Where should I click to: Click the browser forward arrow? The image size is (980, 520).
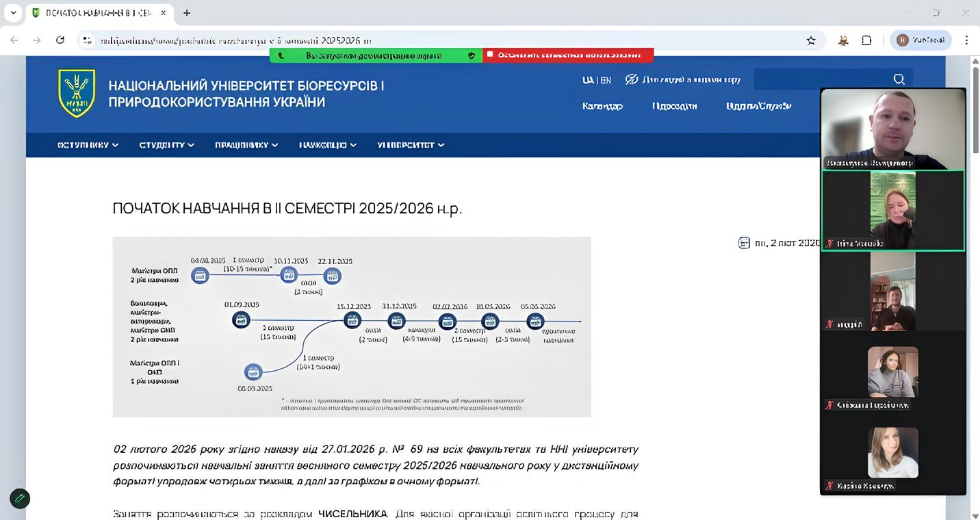click(37, 40)
